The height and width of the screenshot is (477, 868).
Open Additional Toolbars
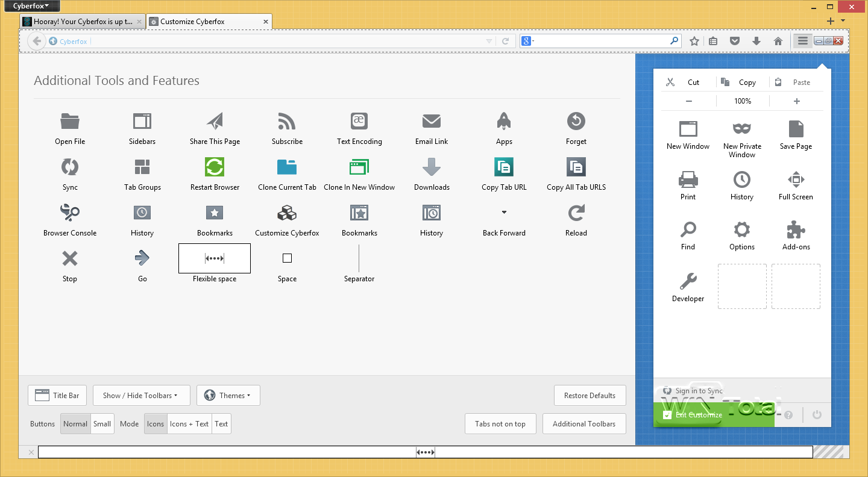coord(584,424)
